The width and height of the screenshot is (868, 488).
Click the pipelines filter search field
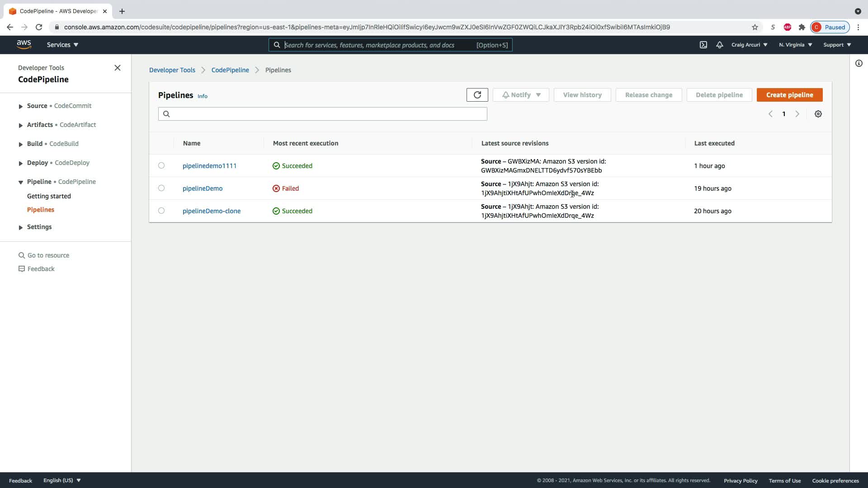pos(322,114)
